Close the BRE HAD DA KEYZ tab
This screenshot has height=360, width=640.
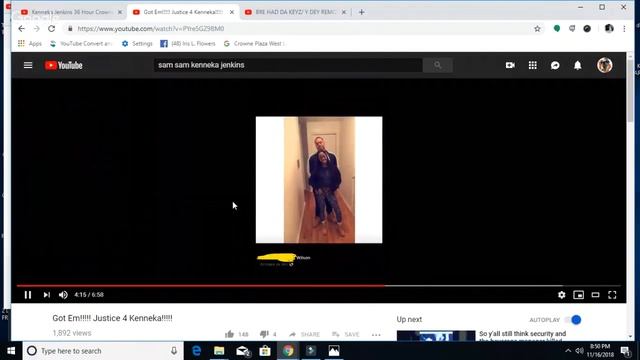tap(344, 12)
